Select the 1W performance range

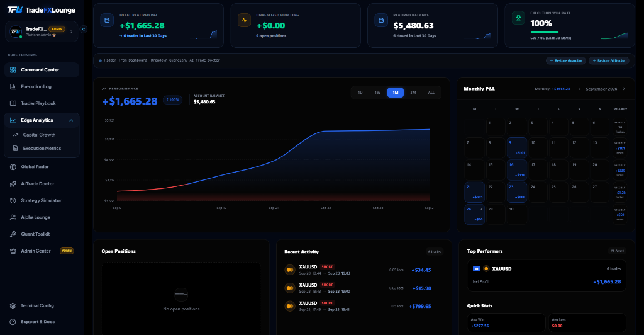point(378,93)
